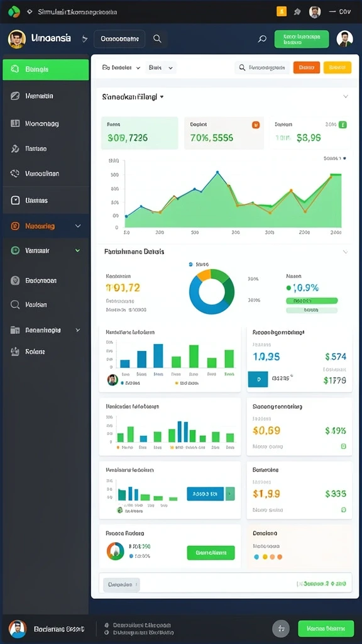
Task: Click the magnifier icon beside the top dropdown
Action: tap(156, 39)
